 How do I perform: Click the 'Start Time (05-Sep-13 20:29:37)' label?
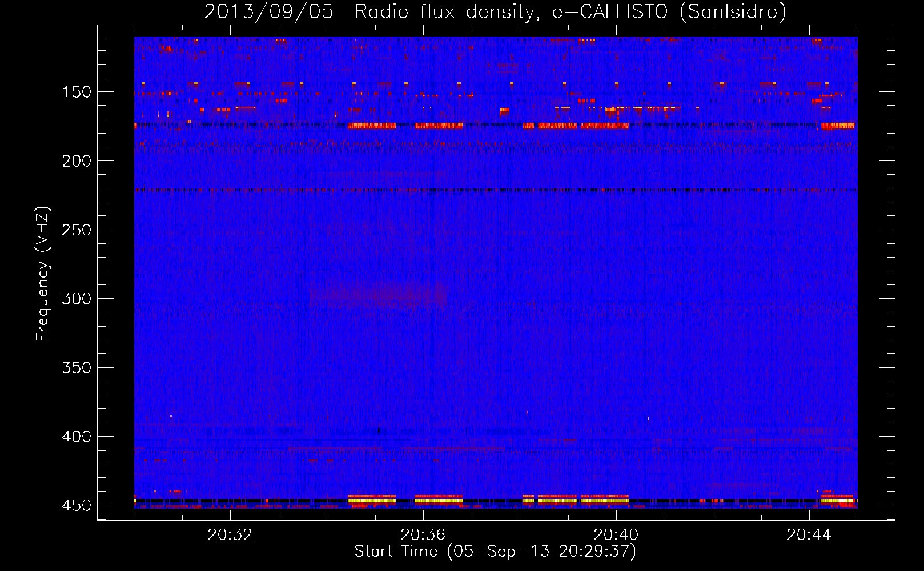pos(495,552)
